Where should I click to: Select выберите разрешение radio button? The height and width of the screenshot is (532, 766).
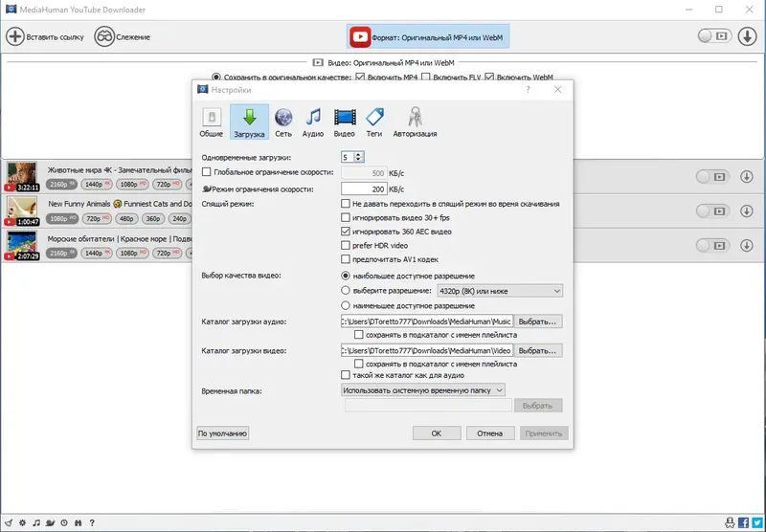pyautogui.click(x=346, y=291)
